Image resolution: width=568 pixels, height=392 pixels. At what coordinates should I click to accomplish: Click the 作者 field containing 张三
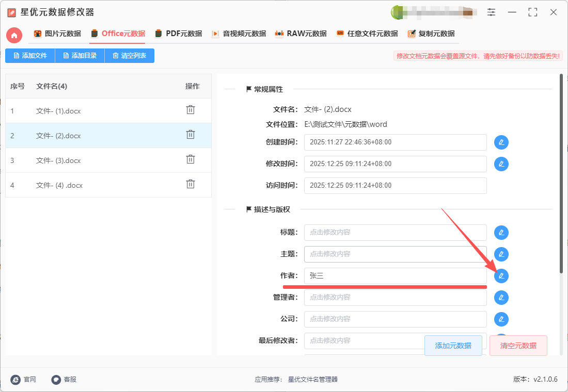[x=395, y=276]
